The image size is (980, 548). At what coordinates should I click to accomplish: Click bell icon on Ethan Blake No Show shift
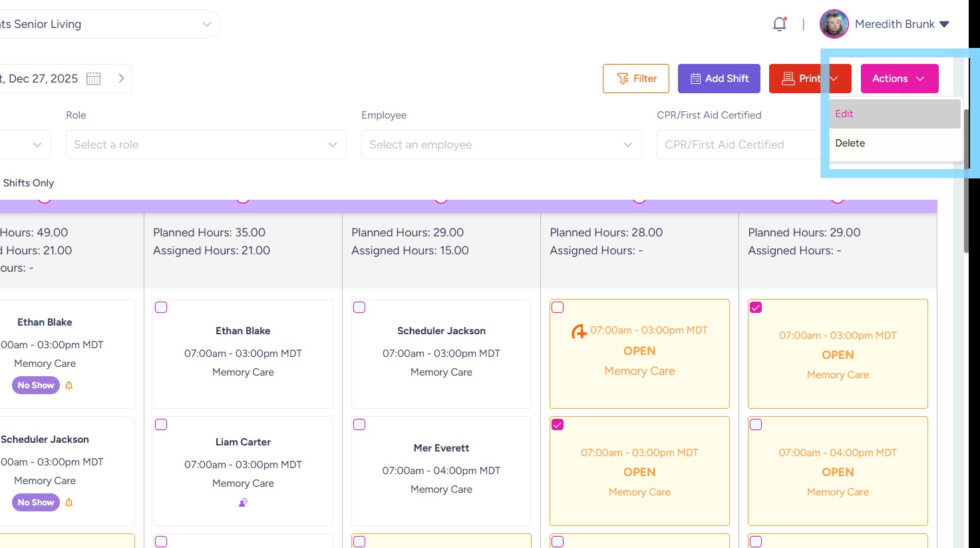click(69, 386)
